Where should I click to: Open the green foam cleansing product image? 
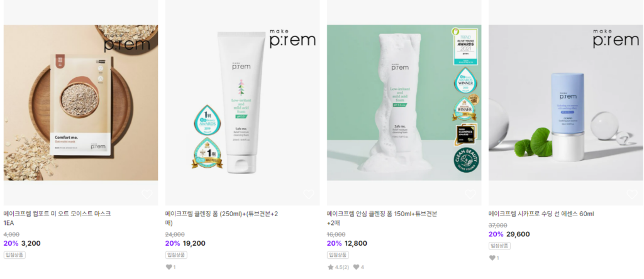coord(404,102)
